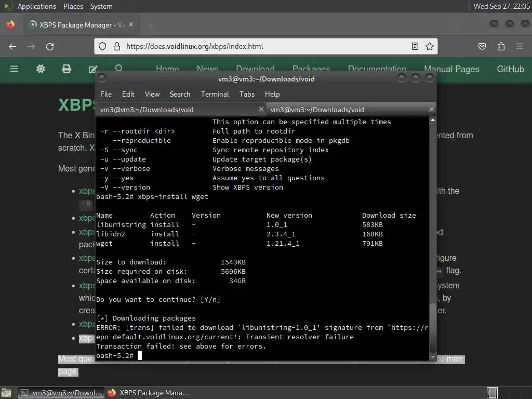Click the 'libunistring' package row
The image size is (532, 399).
240,225
